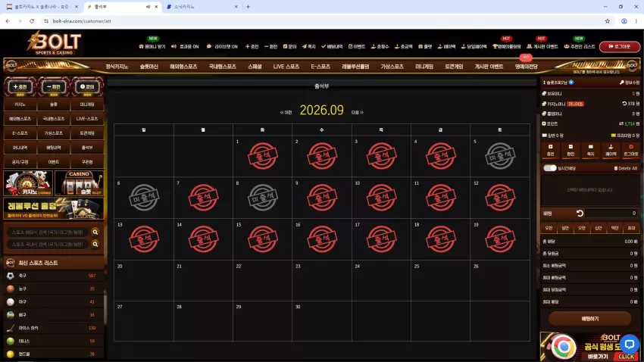Open the 게시판 이벤트 HOT link in top bar

click(x=542, y=47)
